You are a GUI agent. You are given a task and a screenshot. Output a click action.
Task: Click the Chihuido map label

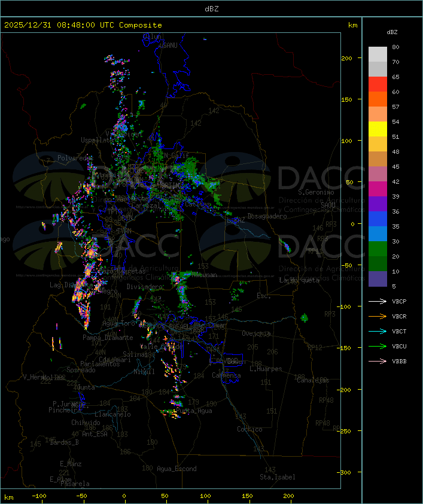86,423
